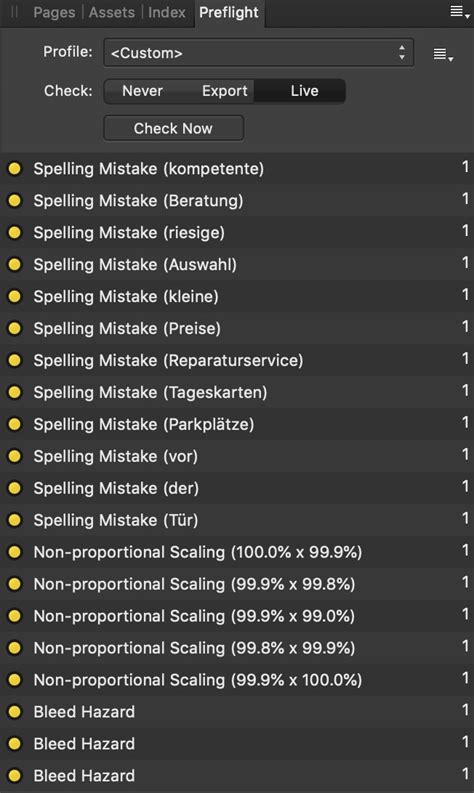Set Check mode to Export
Viewport: 474px width, 793px height.
[225, 91]
